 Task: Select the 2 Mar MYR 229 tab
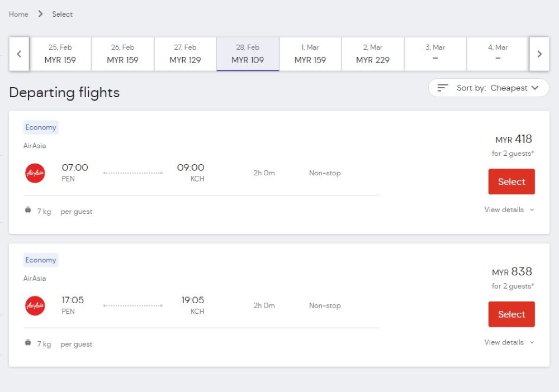pos(373,54)
